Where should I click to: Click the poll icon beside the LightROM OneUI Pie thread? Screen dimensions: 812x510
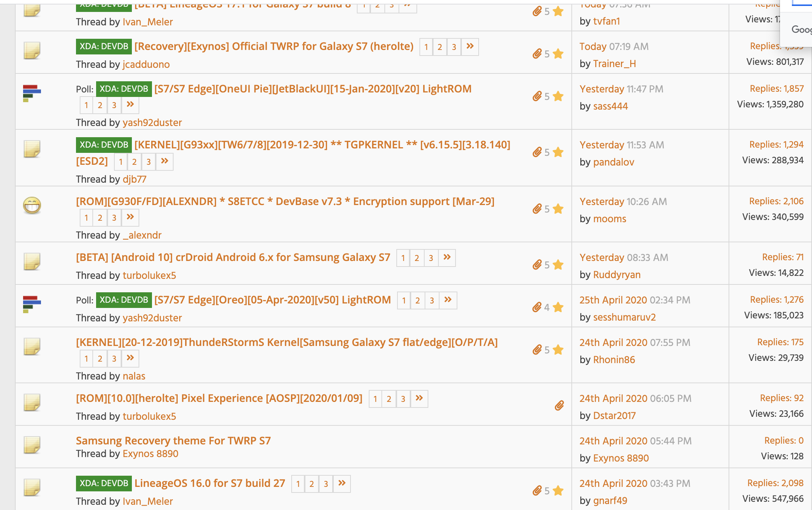click(x=32, y=93)
